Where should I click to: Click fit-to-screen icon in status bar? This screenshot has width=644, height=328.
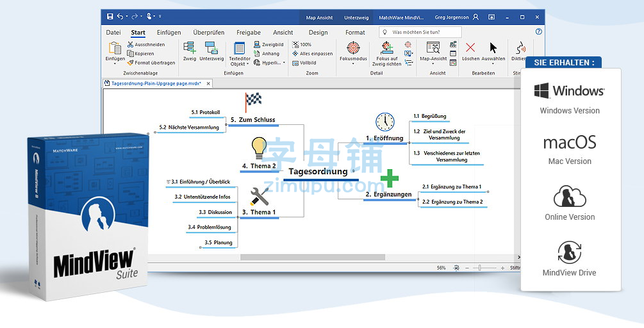456,268
